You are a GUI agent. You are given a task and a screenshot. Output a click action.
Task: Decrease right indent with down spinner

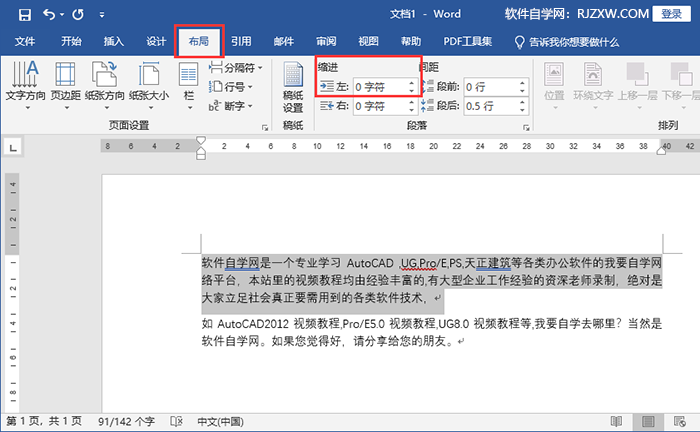(x=412, y=110)
